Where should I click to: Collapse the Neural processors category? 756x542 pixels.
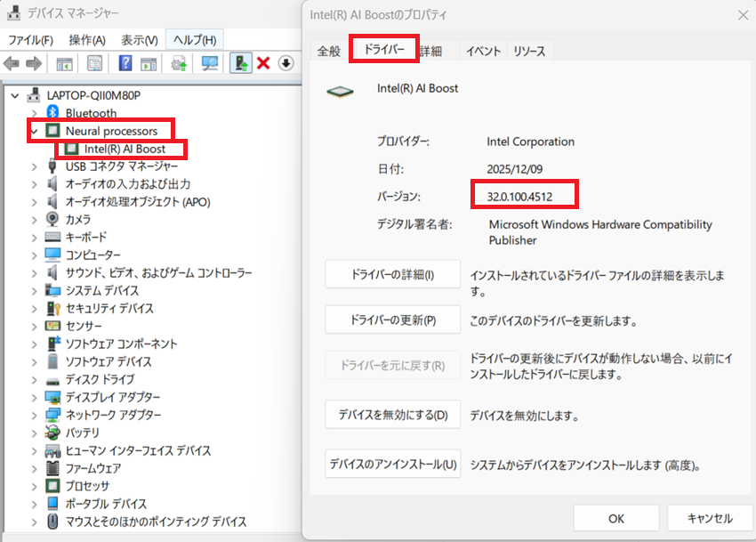(x=35, y=131)
